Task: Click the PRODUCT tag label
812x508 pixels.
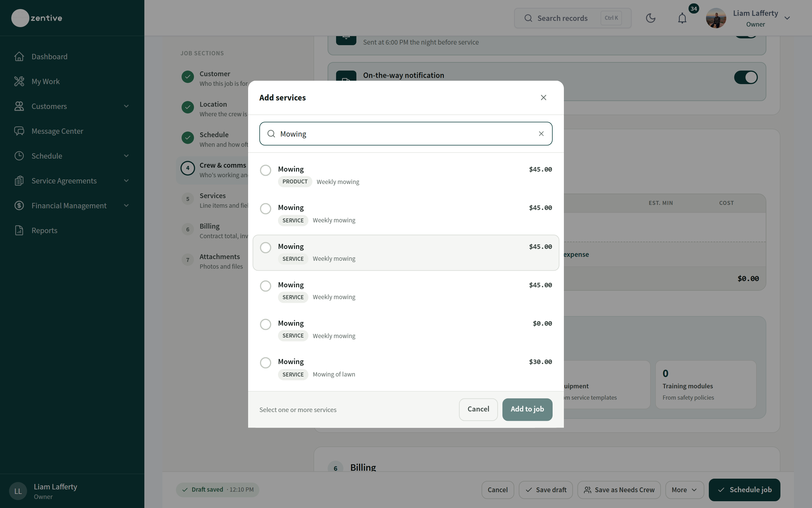Action: 295,181
